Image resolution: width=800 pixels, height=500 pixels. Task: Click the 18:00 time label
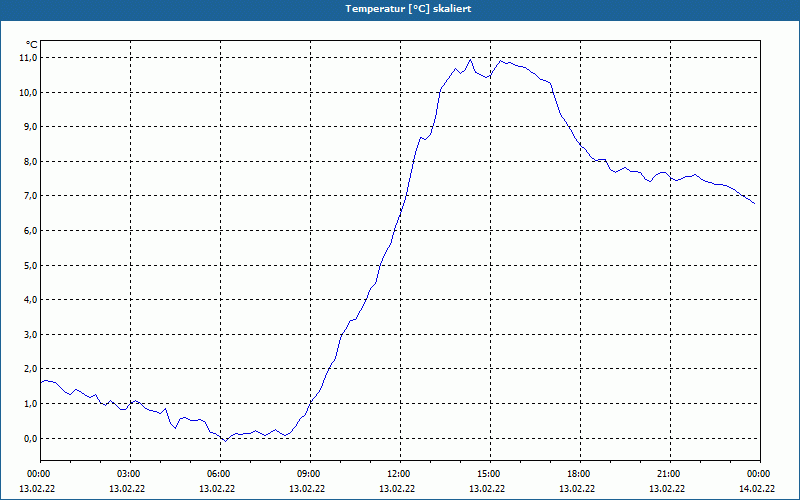click(x=577, y=474)
